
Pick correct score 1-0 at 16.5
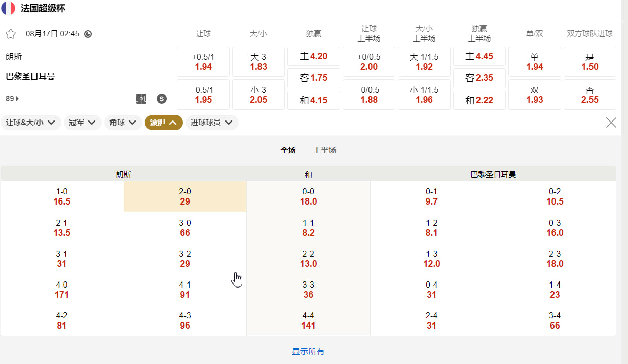tap(62, 196)
